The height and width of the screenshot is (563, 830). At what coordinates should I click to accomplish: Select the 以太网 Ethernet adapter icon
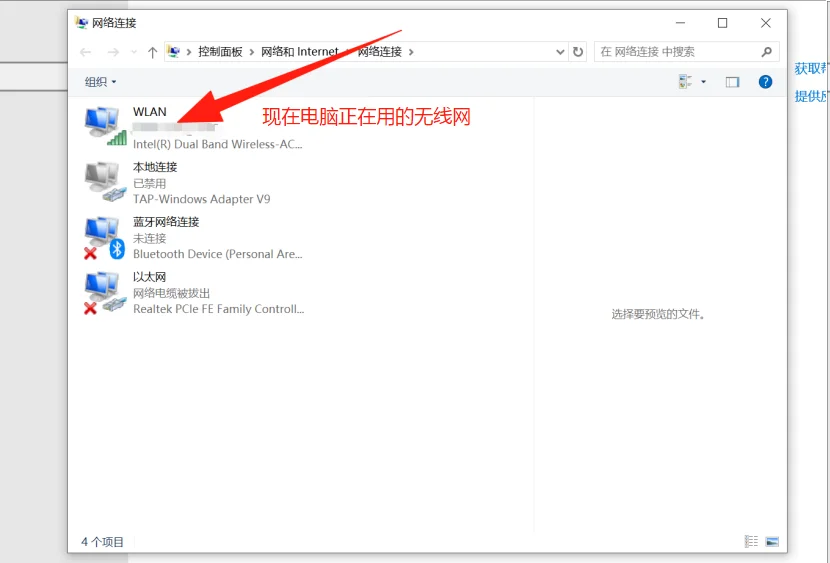click(105, 293)
